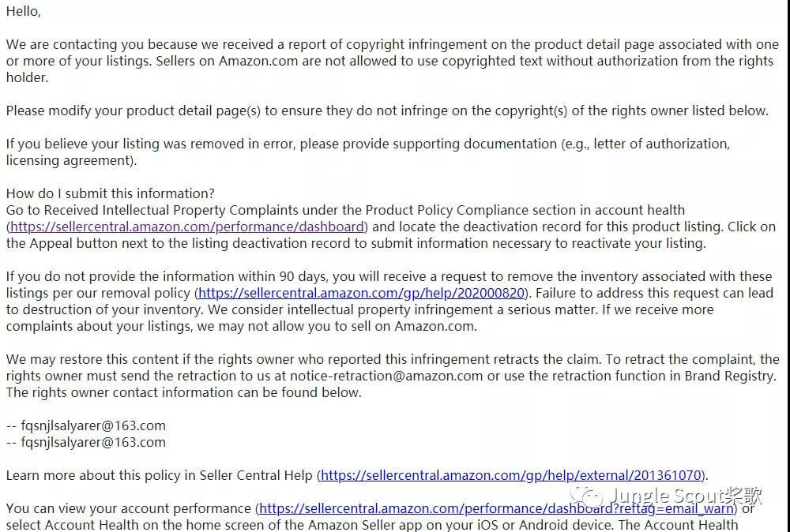Click the "licensing agreement" text
Viewport: 790px width, 532px height.
click(68, 160)
